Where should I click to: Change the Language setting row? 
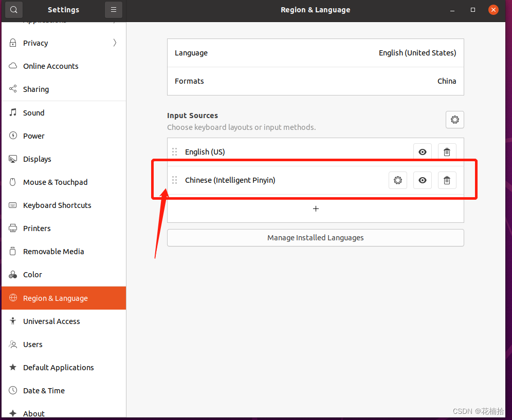[316, 53]
